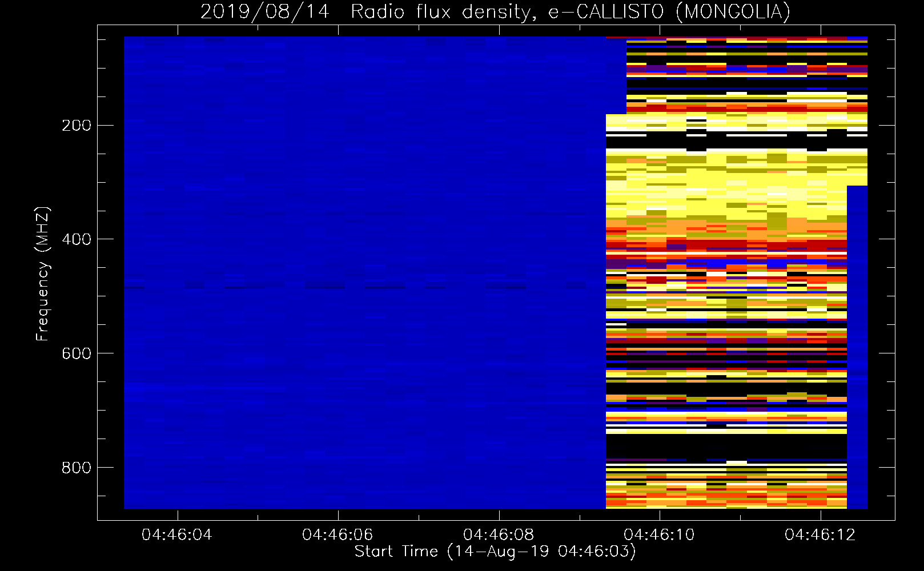Viewport: 924px width, 571px height.
Task: Click the '600' frequency tick label
Action: click(77, 353)
